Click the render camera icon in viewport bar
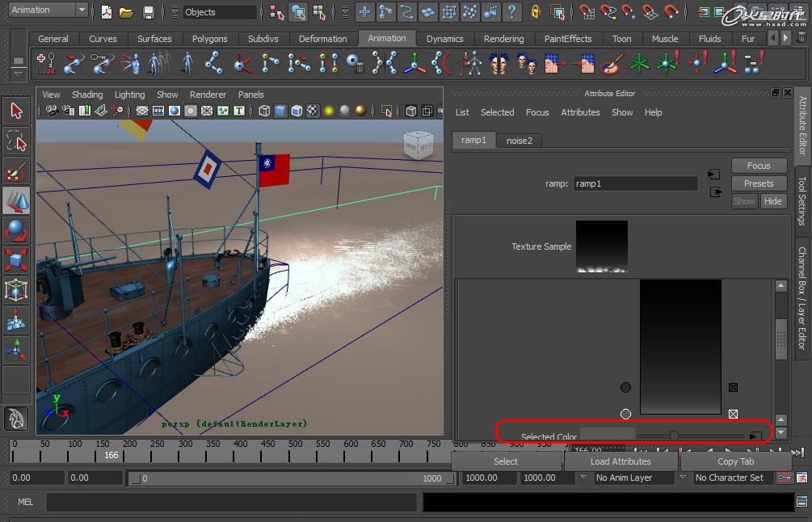 point(51,111)
